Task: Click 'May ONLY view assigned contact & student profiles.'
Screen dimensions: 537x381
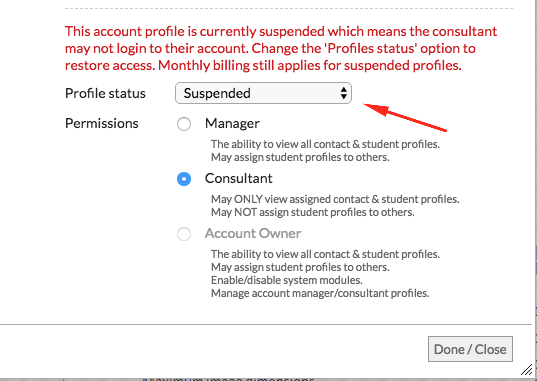Action: (335, 199)
